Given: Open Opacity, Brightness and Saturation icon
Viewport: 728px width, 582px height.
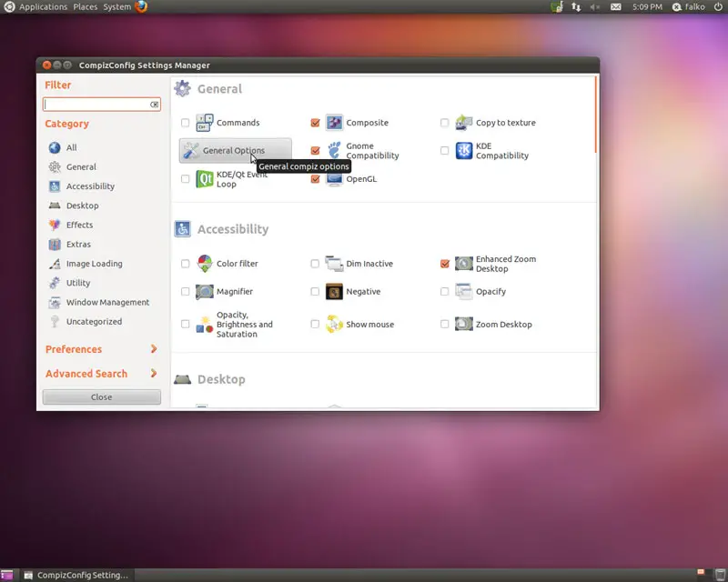Looking at the screenshot, I should click(204, 324).
